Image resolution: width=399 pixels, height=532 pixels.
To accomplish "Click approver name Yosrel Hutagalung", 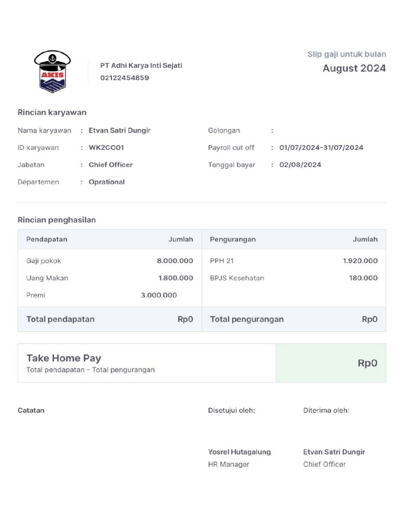I will 239,452.
